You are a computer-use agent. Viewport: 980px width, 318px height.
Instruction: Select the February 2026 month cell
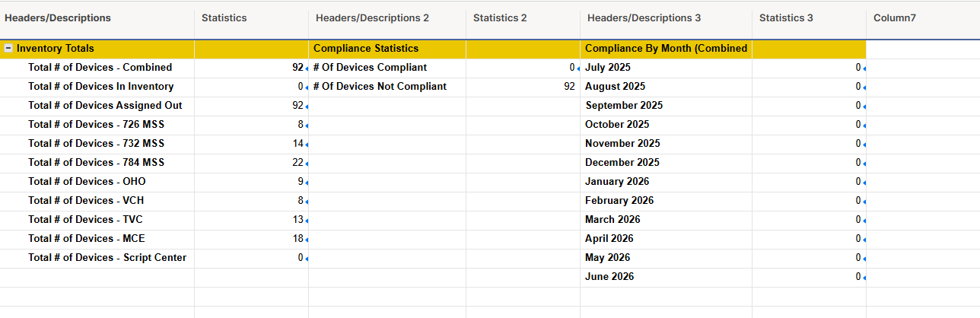click(666, 201)
